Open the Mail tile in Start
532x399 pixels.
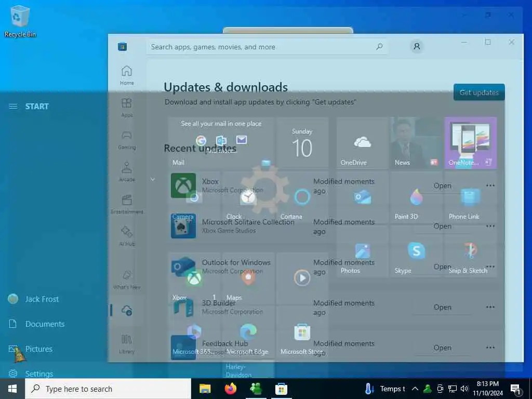pos(221,142)
